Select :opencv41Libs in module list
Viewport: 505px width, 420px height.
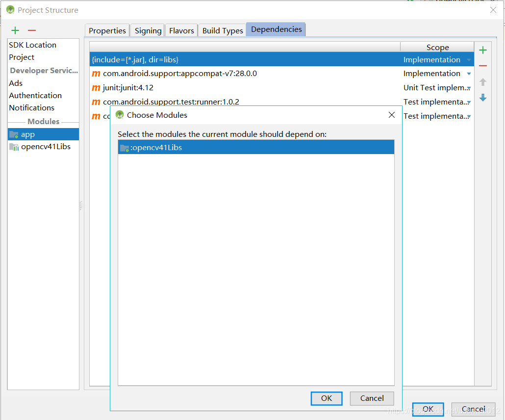[x=156, y=148]
